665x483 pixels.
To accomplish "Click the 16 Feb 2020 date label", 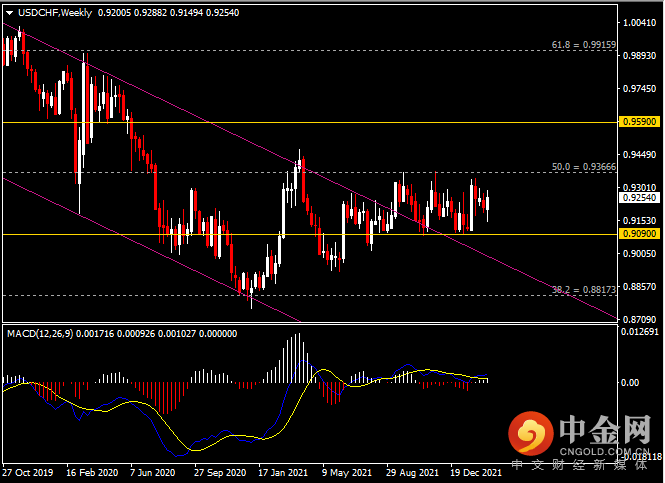I will [x=92, y=472].
